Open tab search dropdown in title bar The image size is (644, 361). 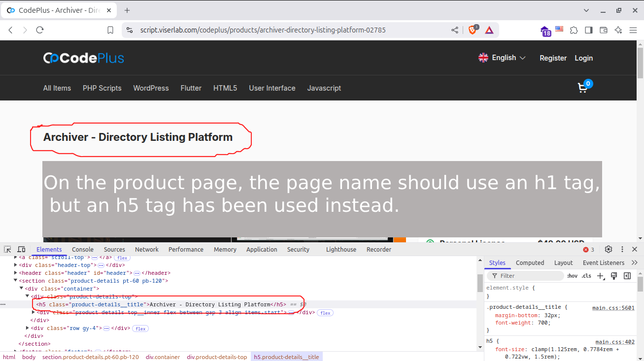point(586,10)
